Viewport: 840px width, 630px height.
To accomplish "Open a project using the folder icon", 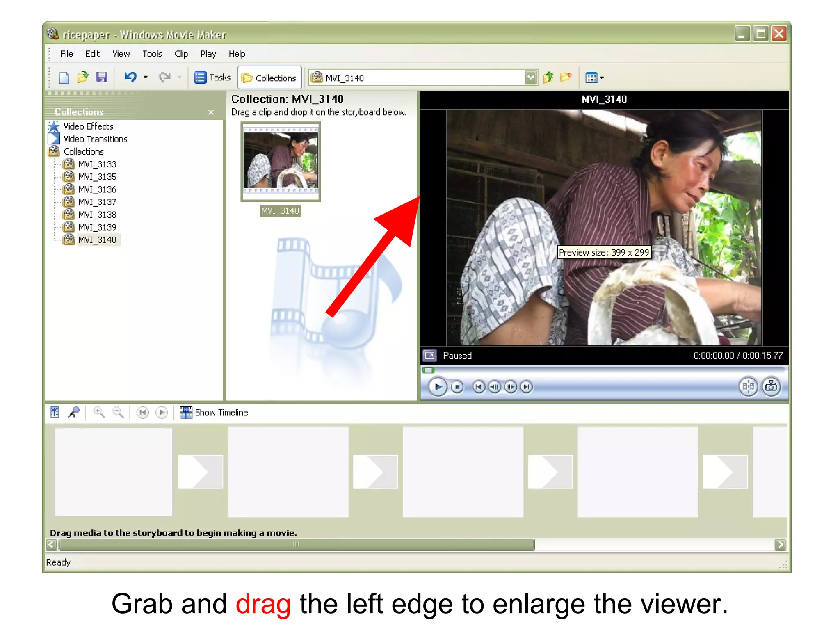I will coord(82,77).
